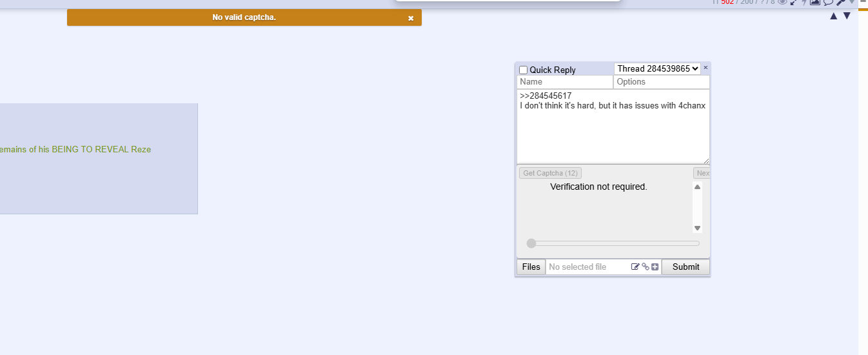The width and height of the screenshot is (868, 355).
Task: Open the draw/edit image icon
Action: (x=635, y=267)
